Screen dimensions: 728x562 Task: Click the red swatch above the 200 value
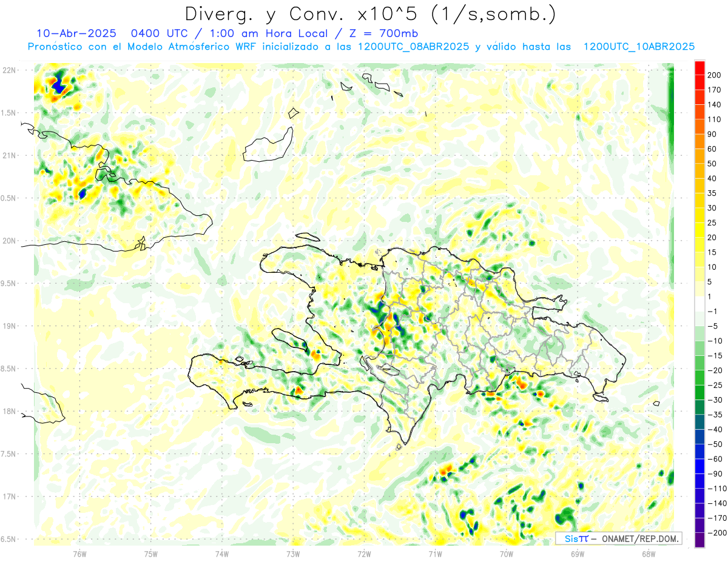click(x=699, y=67)
